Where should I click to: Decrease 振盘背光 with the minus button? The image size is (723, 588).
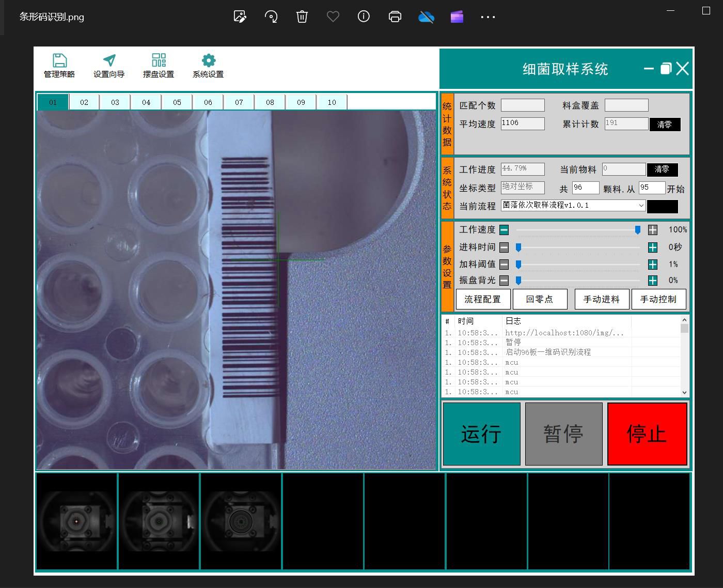[x=504, y=281]
